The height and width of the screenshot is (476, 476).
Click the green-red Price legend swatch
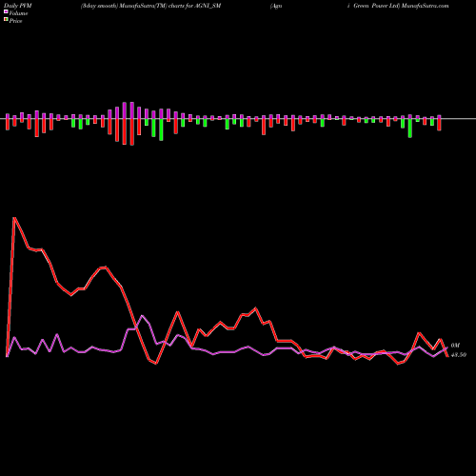click(6, 19)
